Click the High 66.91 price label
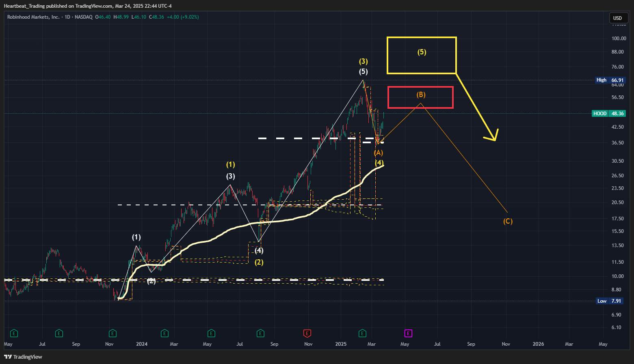Viewport: 634px width, 364px height. [x=610, y=80]
